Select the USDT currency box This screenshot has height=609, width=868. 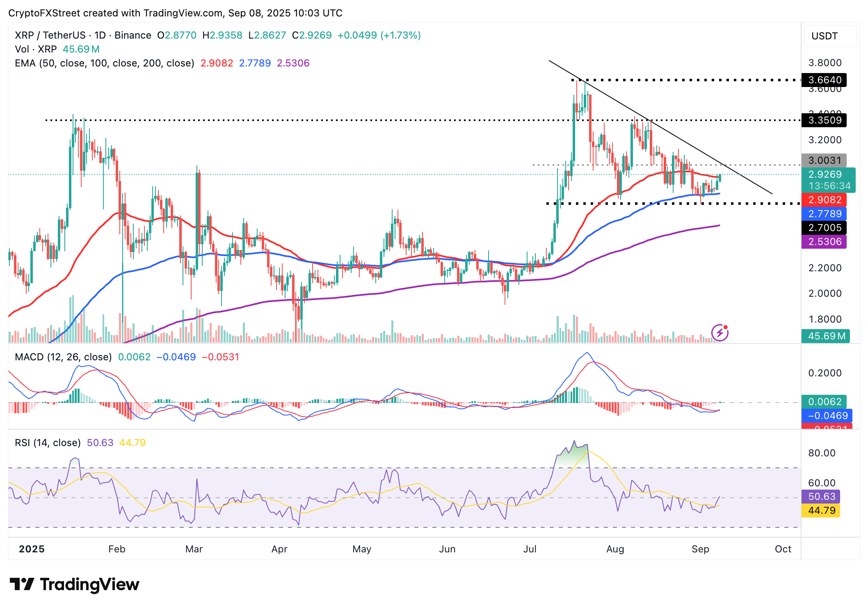coord(830,36)
